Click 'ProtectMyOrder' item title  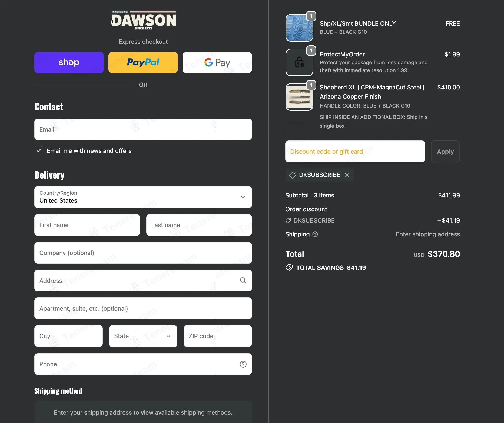click(342, 54)
